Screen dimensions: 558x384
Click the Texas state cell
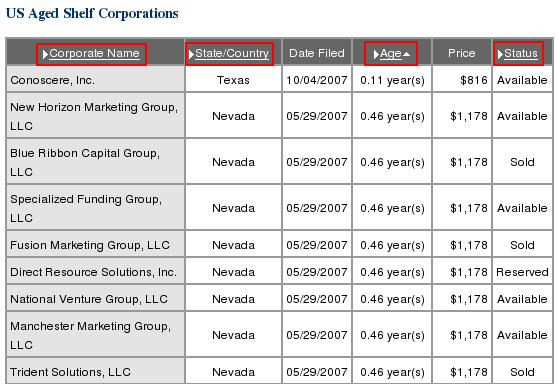(233, 80)
